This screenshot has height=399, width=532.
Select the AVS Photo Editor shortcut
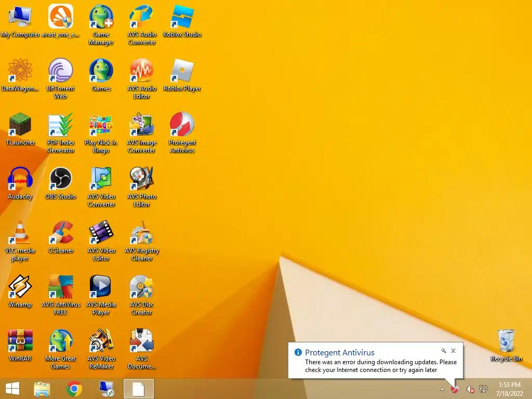[x=141, y=187]
